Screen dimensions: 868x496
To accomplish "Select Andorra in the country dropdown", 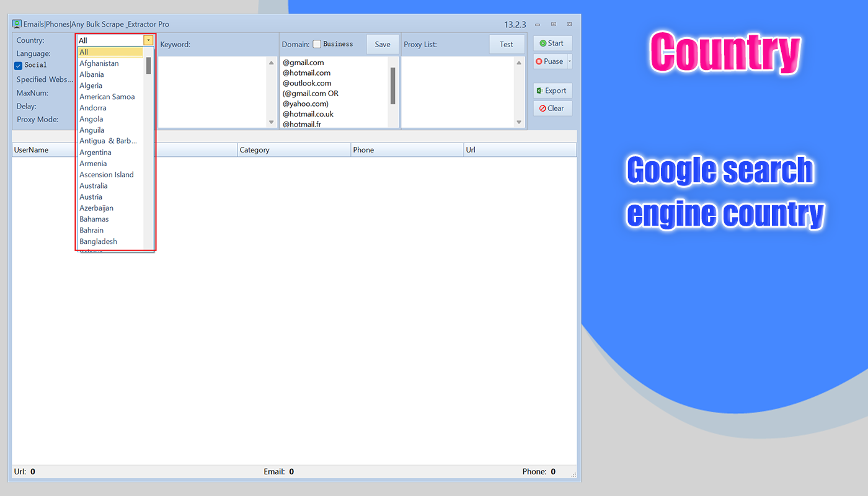I will pyautogui.click(x=110, y=108).
